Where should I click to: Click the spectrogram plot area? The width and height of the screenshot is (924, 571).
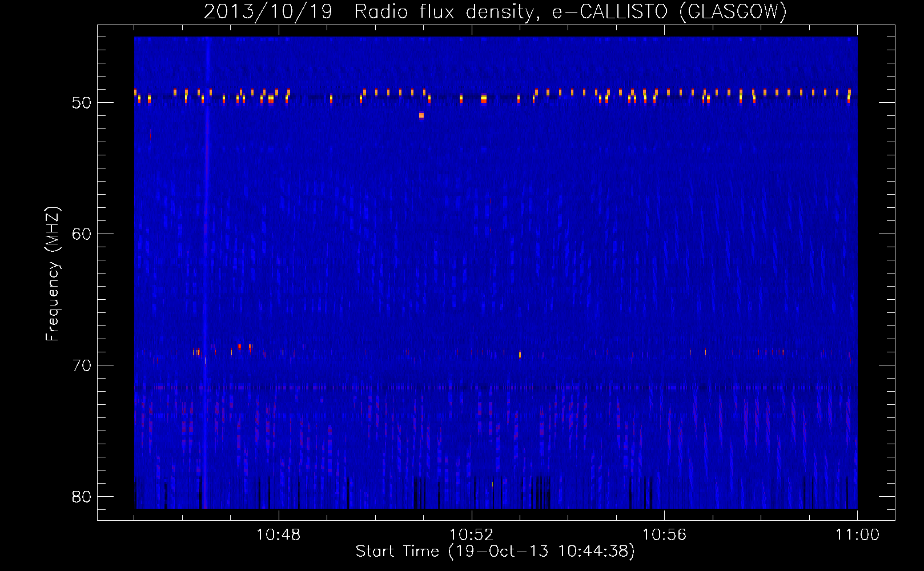point(496,272)
